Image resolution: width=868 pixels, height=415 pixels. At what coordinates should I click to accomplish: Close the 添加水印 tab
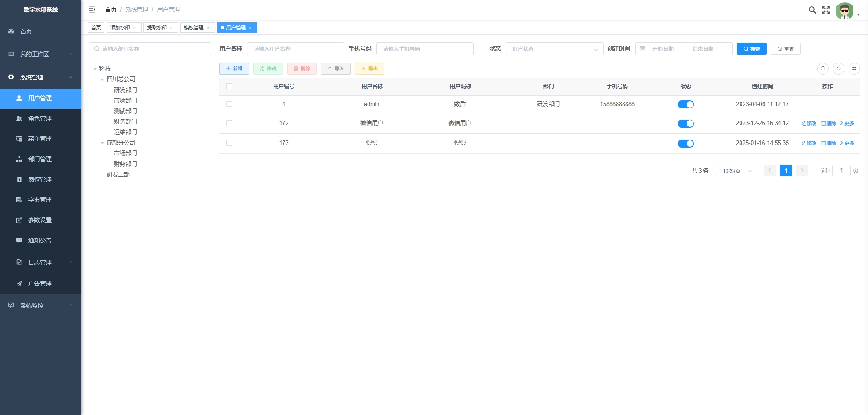point(135,28)
